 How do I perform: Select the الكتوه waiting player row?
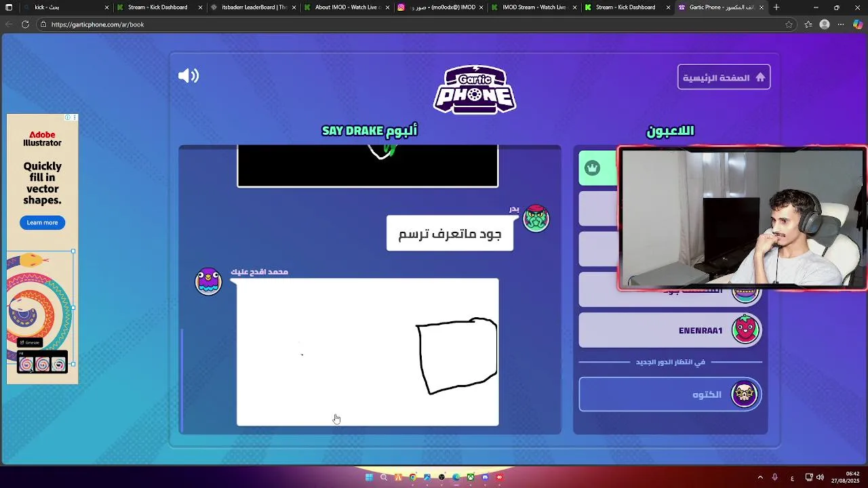coord(670,394)
